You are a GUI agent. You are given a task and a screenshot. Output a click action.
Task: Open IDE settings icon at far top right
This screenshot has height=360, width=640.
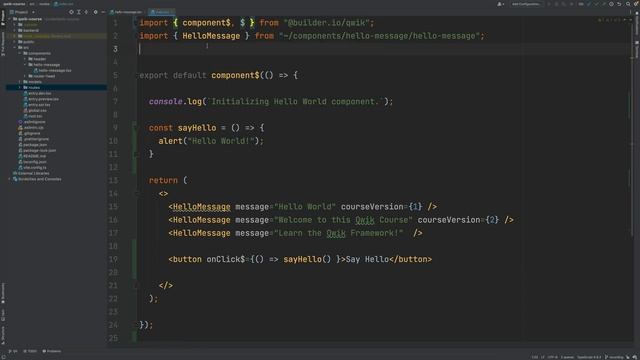pos(636,4)
